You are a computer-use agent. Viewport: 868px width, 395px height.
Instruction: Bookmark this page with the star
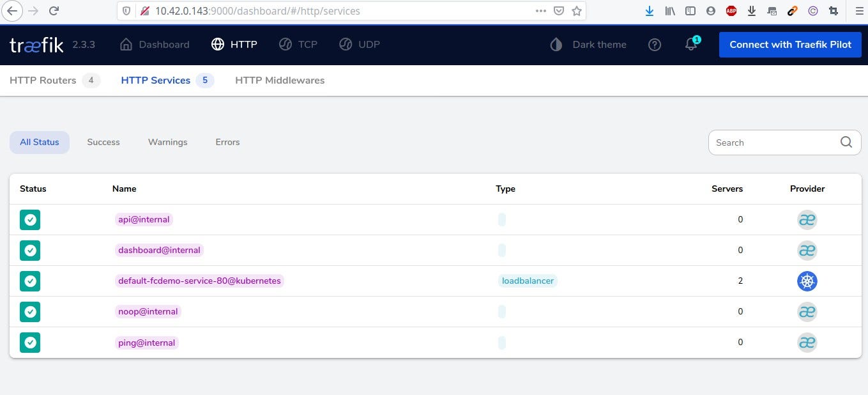point(577,11)
